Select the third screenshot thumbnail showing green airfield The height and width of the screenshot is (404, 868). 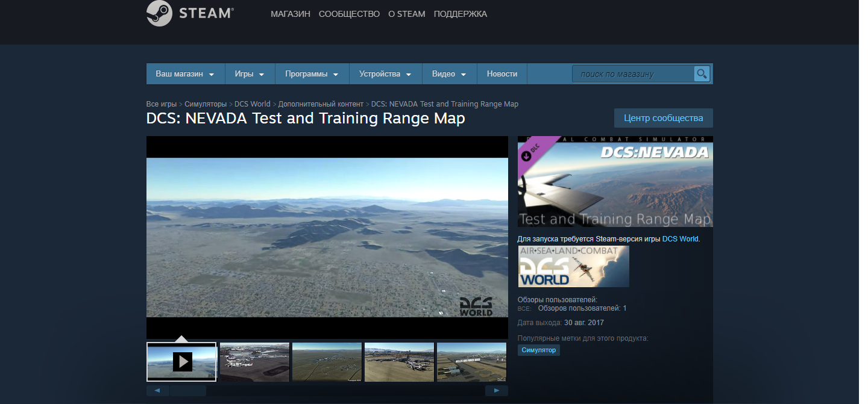pos(327,362)
